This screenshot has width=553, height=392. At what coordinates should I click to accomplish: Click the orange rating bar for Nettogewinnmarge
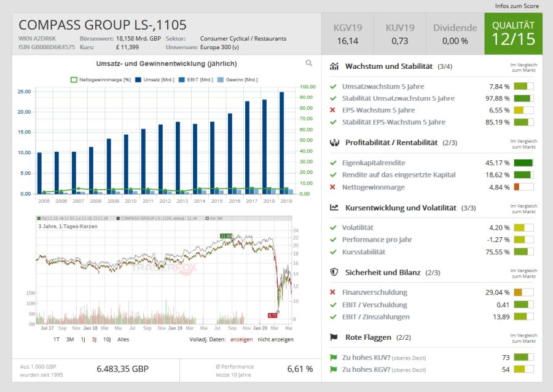(524, 187)
